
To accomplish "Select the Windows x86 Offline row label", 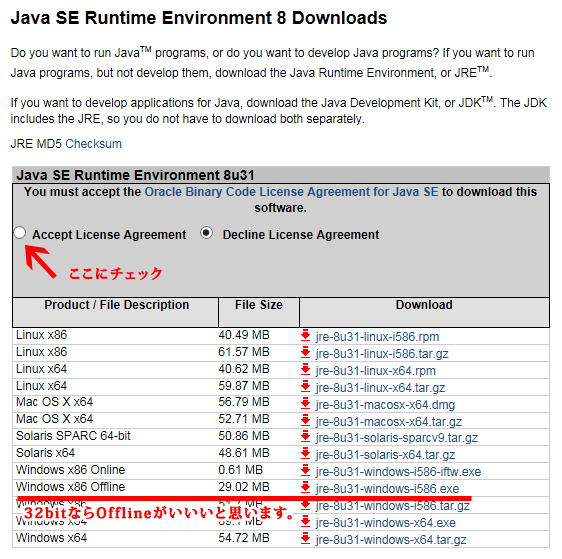I will [70, 487].
